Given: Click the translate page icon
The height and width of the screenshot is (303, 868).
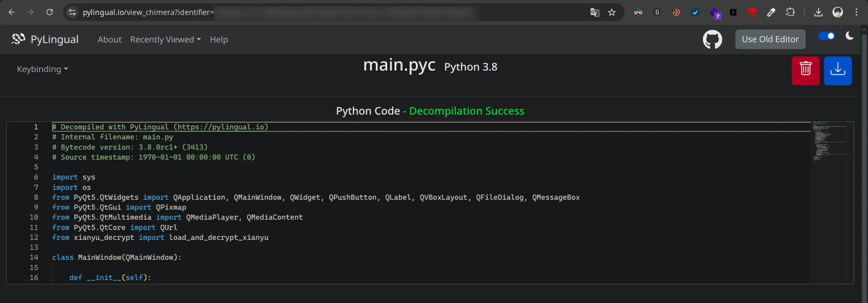Looking at the screenshot, I should (594, 12).
